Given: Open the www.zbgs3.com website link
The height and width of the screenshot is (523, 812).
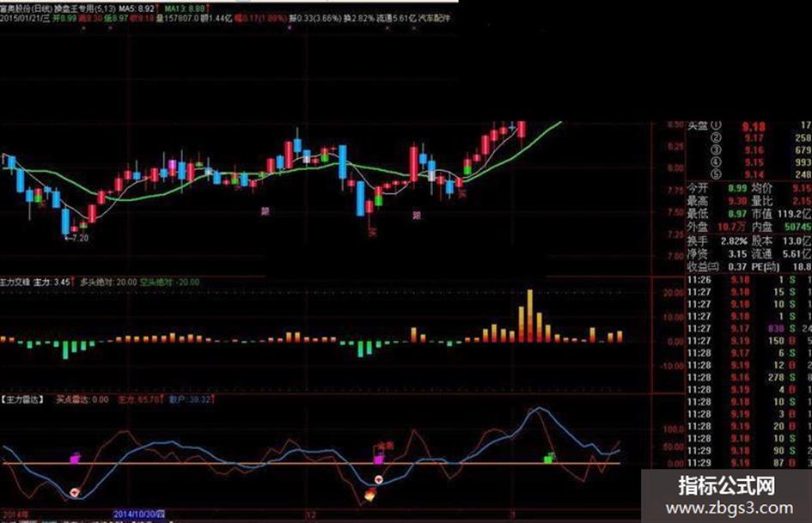Looking at the screenshot, I should point(730,508).
